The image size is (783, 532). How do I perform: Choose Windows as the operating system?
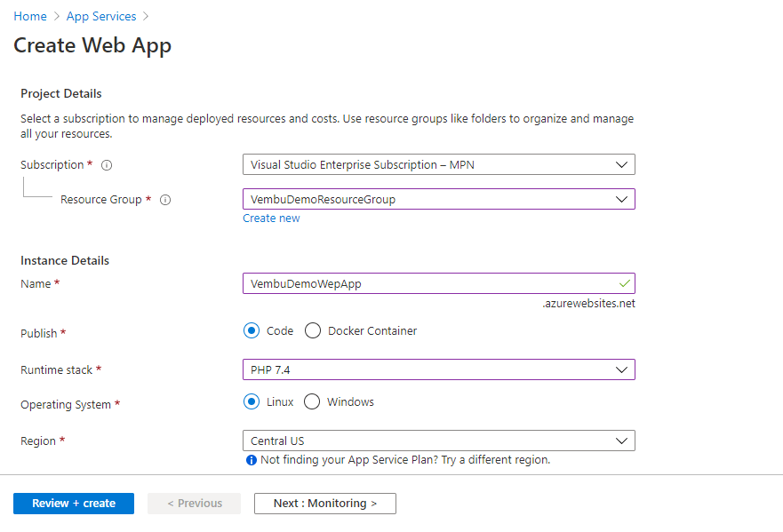click(x=312, y=401)
